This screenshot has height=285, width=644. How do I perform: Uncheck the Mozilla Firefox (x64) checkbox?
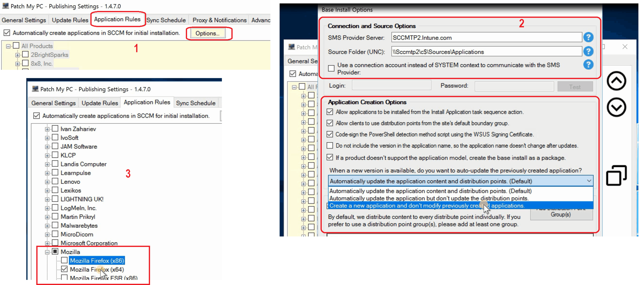pos(64,269)
